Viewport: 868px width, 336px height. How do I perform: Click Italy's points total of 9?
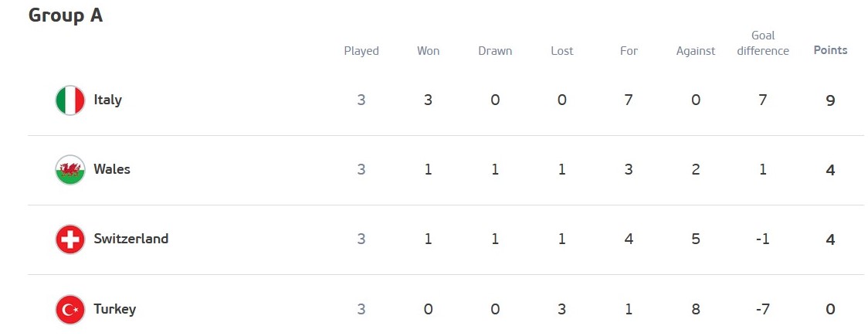tap(830, 100)
